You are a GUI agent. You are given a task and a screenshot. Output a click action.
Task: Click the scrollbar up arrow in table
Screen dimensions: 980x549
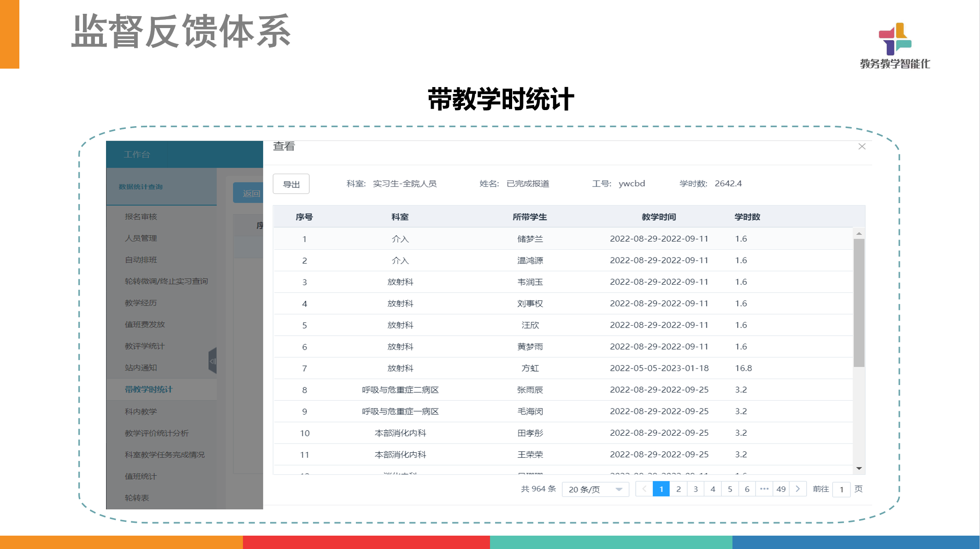pyautogui.click(x=859, y=234)
